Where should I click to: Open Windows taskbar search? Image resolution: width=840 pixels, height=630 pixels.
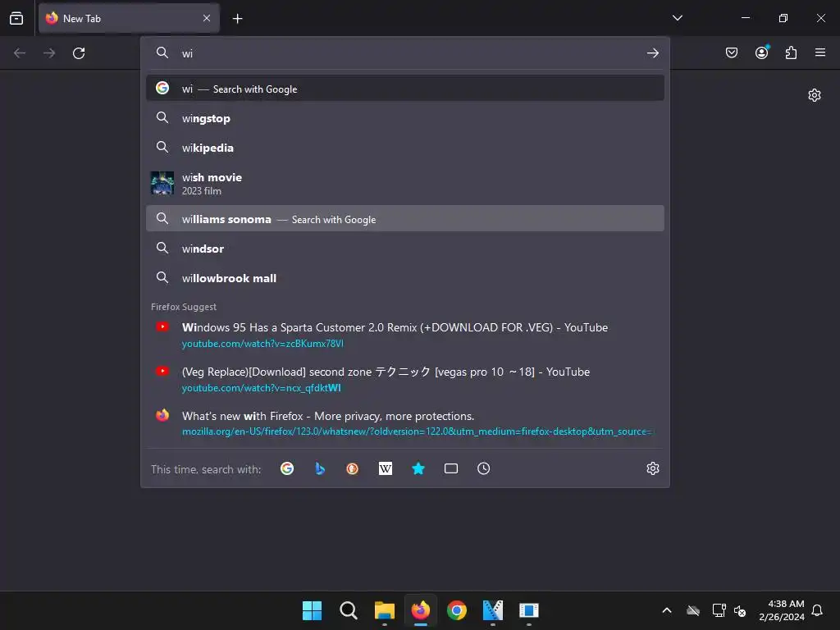point(348,610)
